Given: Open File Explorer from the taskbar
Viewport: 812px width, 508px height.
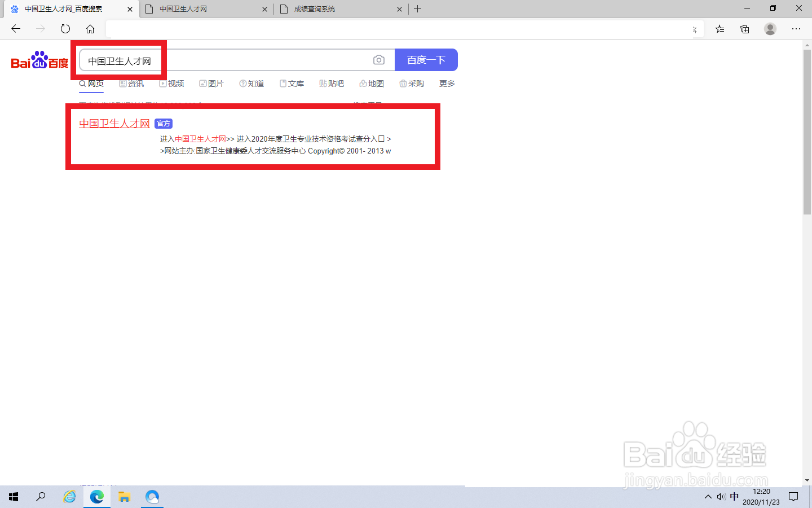Looking at the screenshot, I should point(125,497).
